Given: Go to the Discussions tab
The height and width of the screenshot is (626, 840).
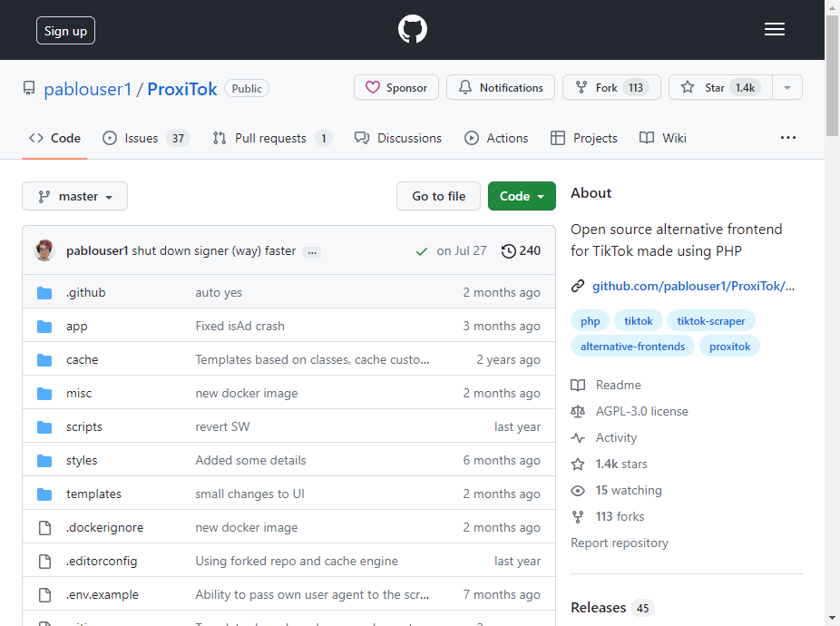Looking at the screenshot, I should click(398, 138).
